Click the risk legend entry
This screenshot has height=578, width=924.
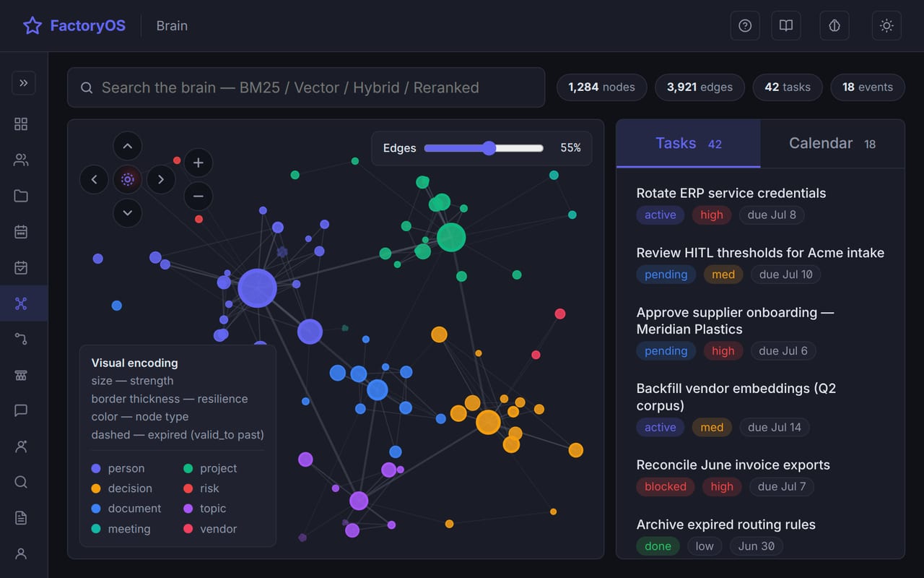tap(201, 488)
